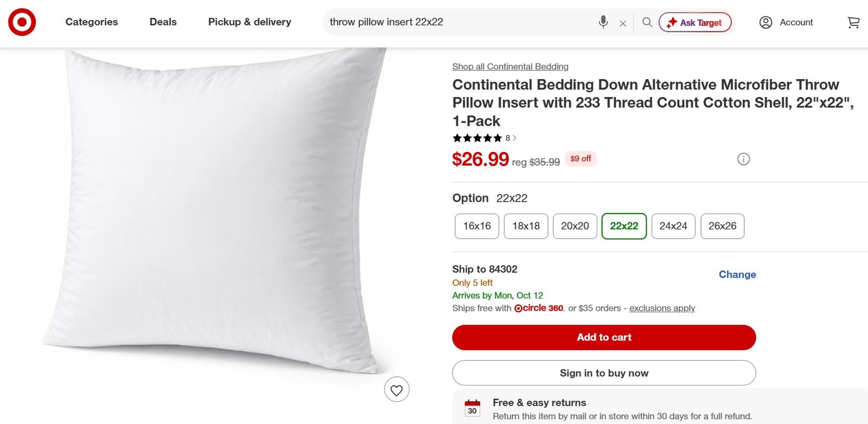Click the magnifying glass search icon

[647, 22]
